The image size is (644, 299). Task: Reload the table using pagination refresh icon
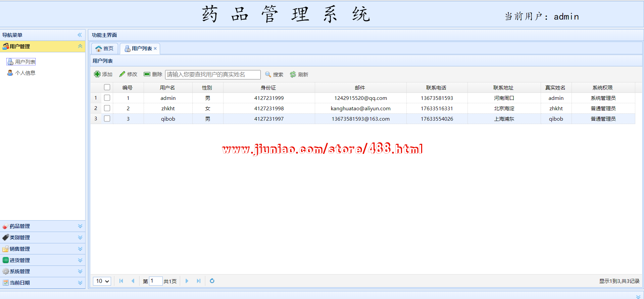[212, 281]
